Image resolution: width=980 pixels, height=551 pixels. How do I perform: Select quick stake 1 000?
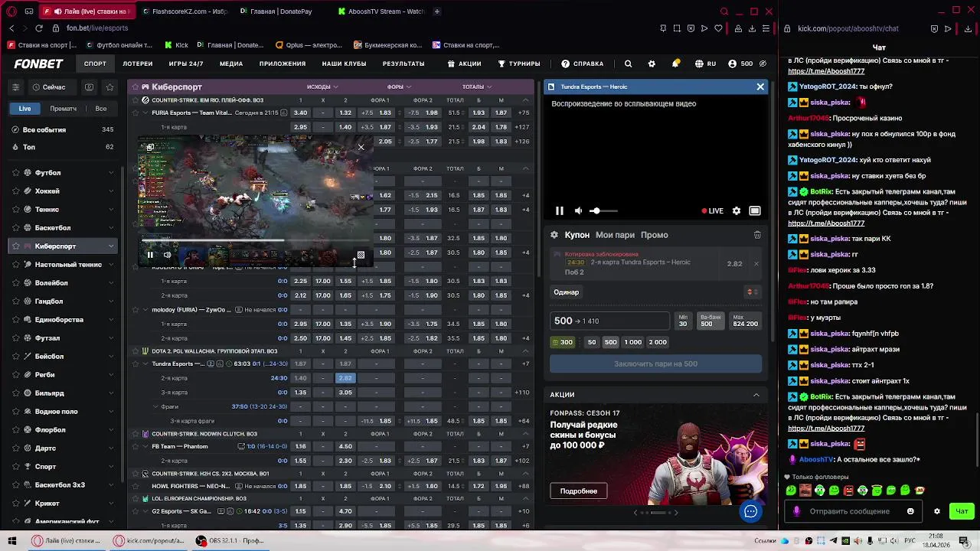pyautogui.click(x=633, y=342)
